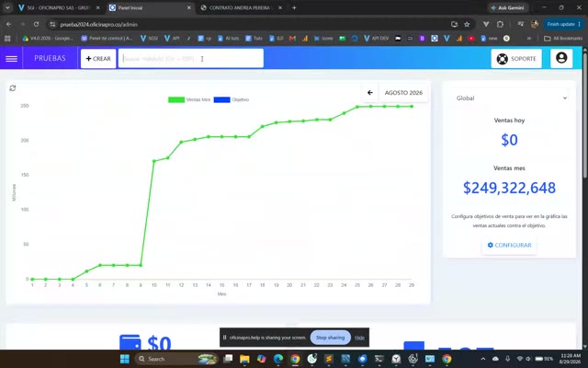Toggle Objetivo legend series visibility

pos(232,99)
